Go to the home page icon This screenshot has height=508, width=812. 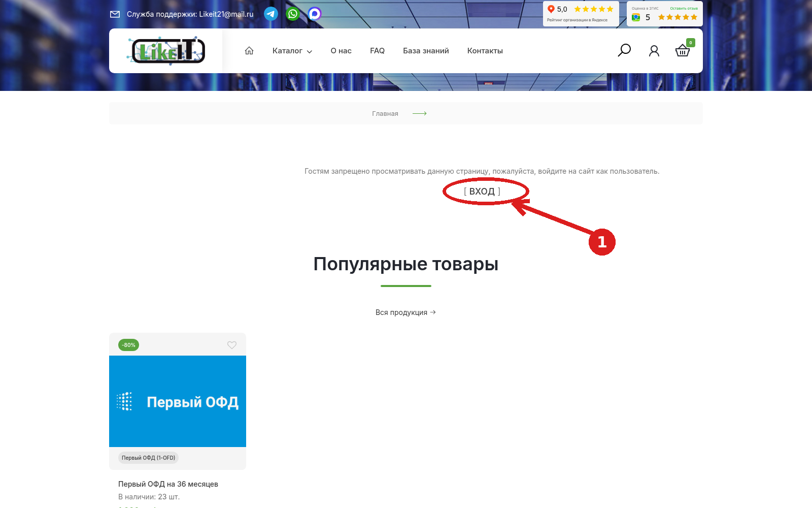[x=249, y=51]
